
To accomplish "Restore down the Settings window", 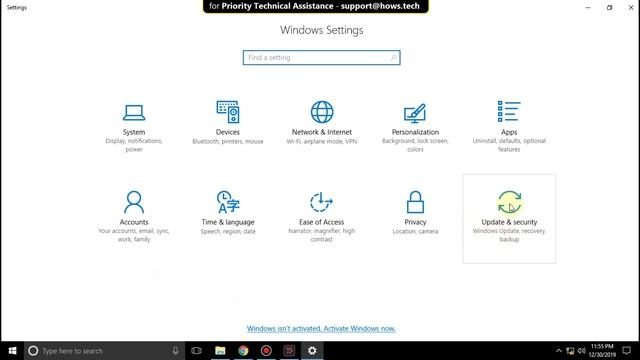I will (x=609, y=7).
